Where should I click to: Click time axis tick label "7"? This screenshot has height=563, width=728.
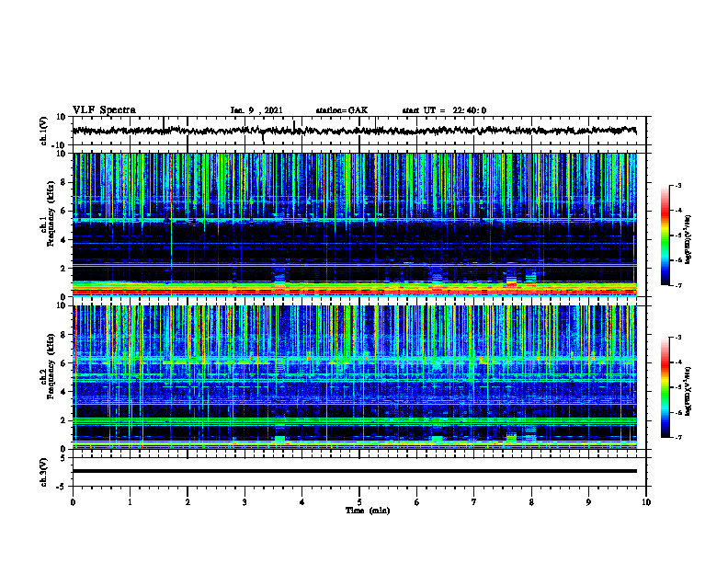[x=474, y=502]
